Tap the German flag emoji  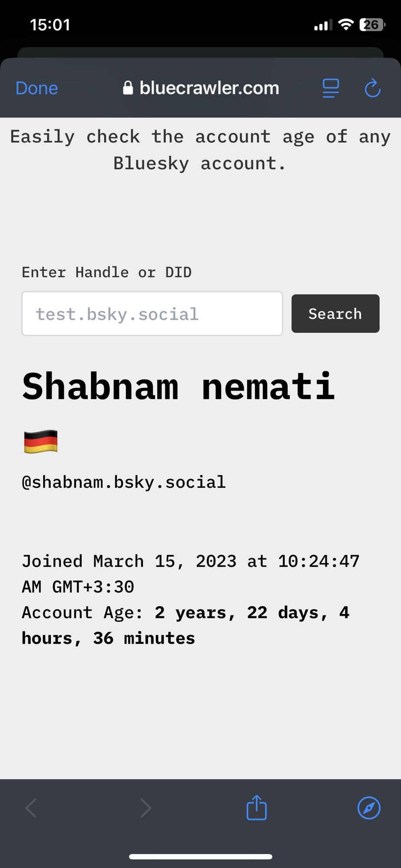41,441
